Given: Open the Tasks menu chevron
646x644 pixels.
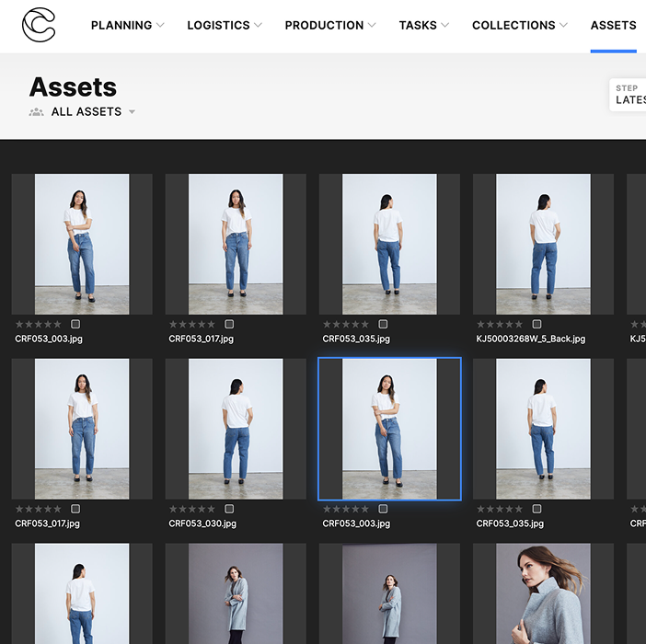Looking at the screenshot, I should pyautogui.click(x=445, y=25).
